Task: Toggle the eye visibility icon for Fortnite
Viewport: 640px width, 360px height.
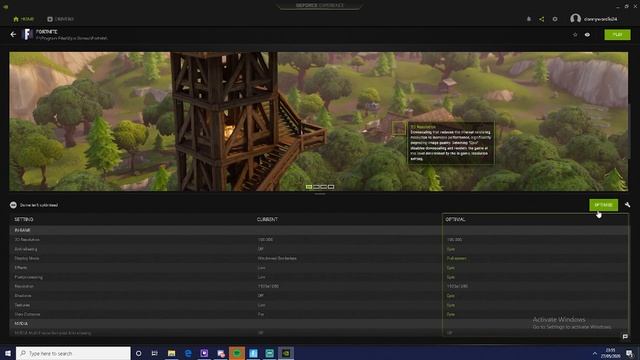Action: pos(587,35)
